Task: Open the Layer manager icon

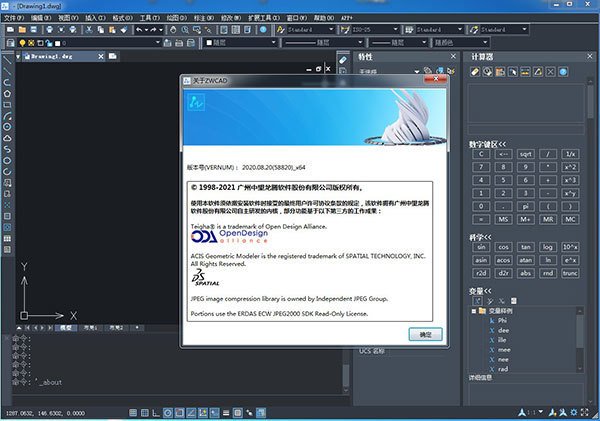Action: (10, 43)
